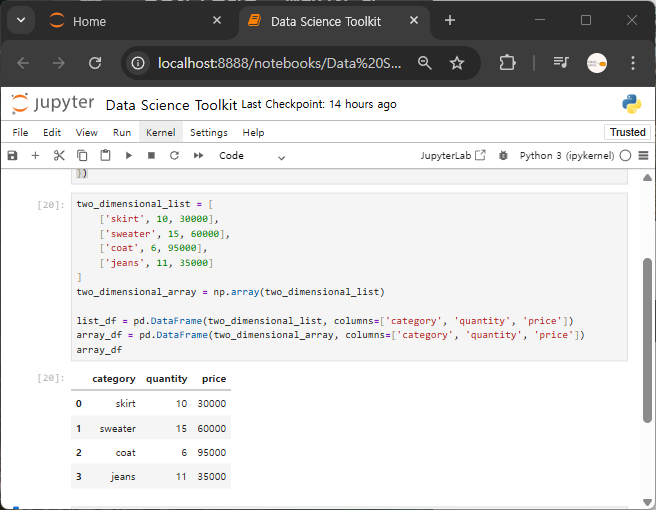Open the browser profile avatar

tap(597, 63)
